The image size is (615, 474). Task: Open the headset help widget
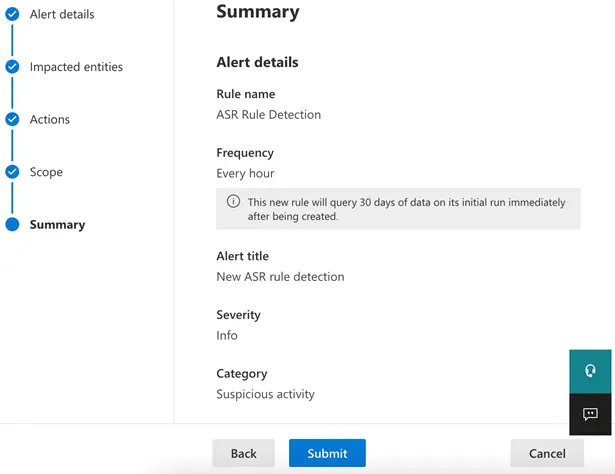pyautogui.click(x=590, y=371)
